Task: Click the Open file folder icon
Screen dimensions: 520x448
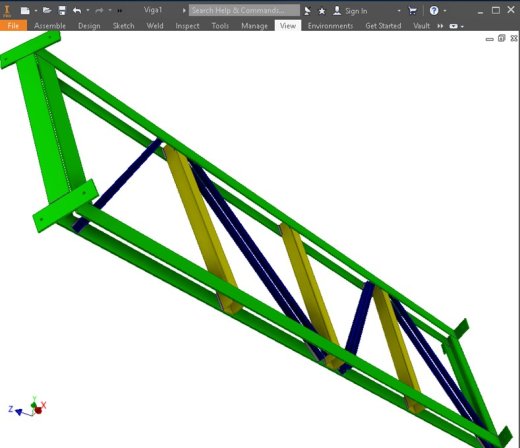Action: (47, 11)
